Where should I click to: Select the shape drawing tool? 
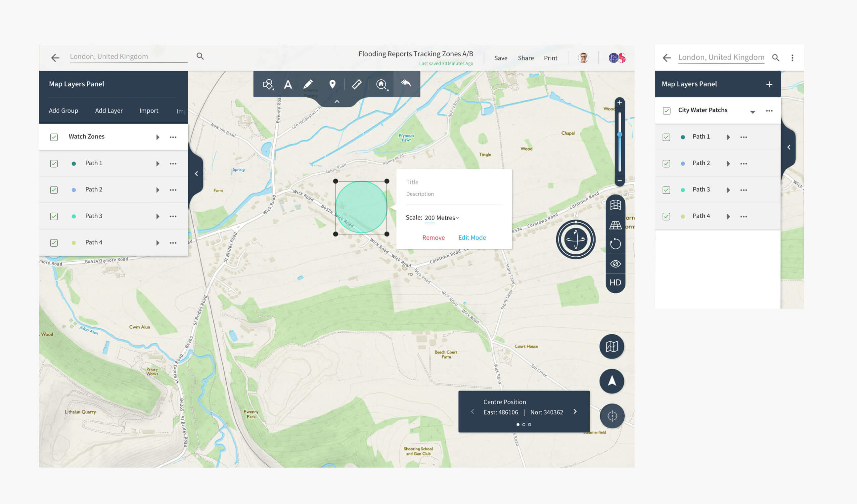tap(268, 84)
